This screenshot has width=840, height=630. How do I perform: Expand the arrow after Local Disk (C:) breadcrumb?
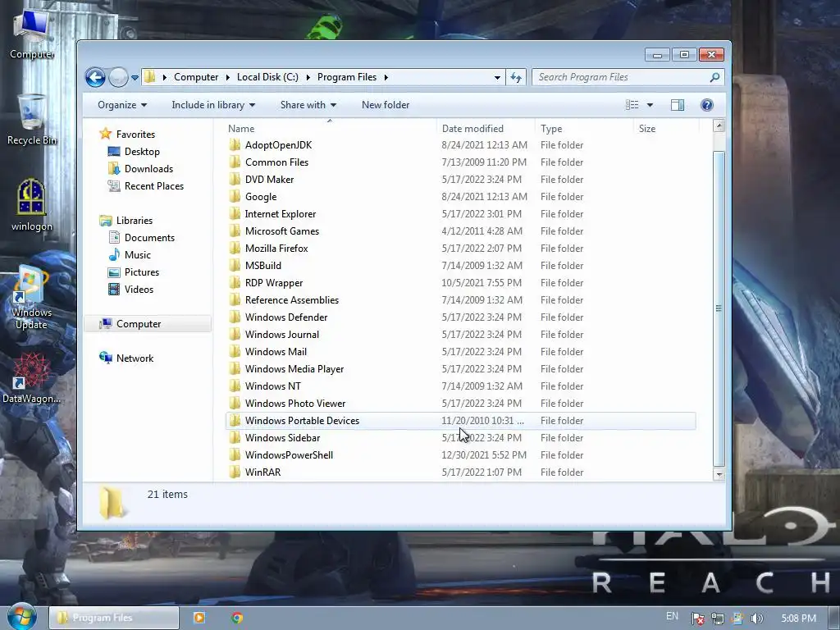pos(308,77)
